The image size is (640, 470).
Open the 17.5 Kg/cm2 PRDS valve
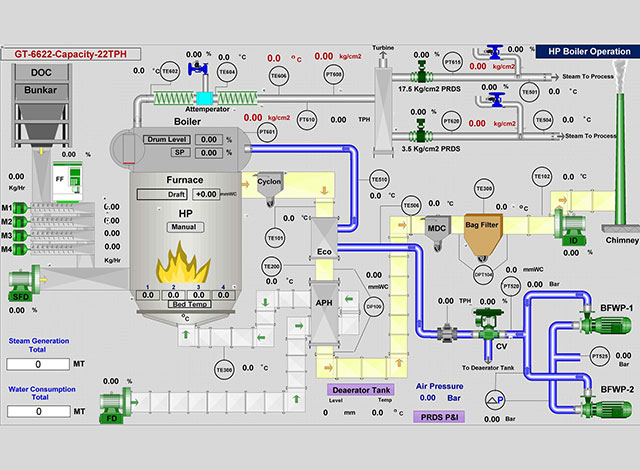tap(421, 72)
